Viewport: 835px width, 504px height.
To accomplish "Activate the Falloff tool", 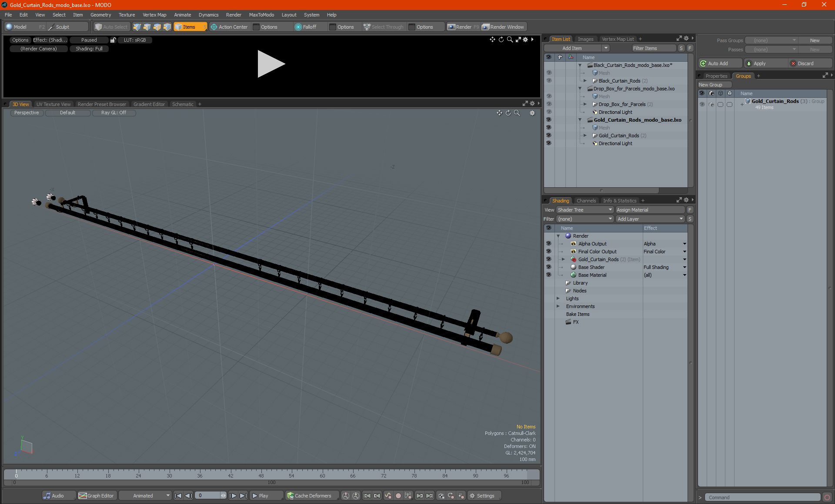I will point(306,27).
